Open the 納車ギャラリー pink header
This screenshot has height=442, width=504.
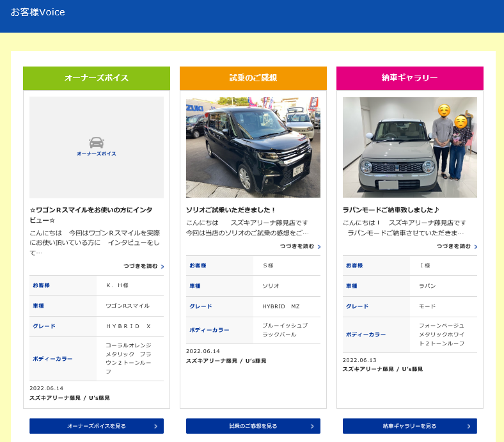(410, 78)
